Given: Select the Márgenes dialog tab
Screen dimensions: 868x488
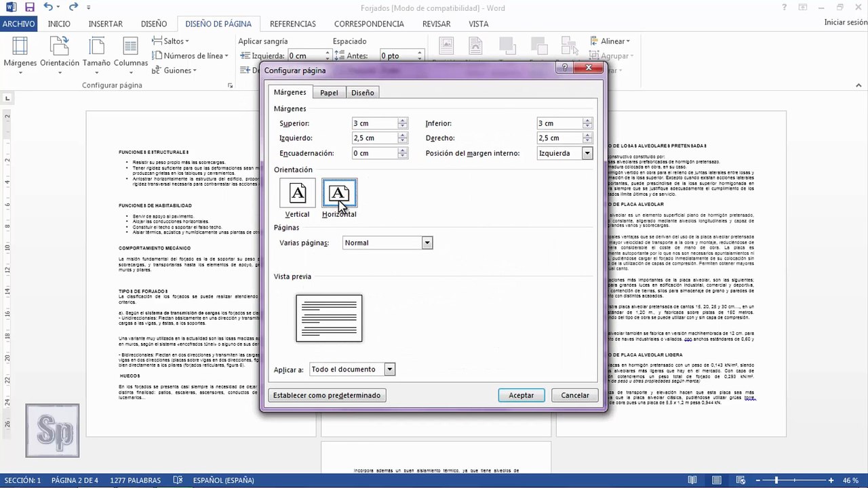Looking at the screenshot, I should click(x=290, y=92).
